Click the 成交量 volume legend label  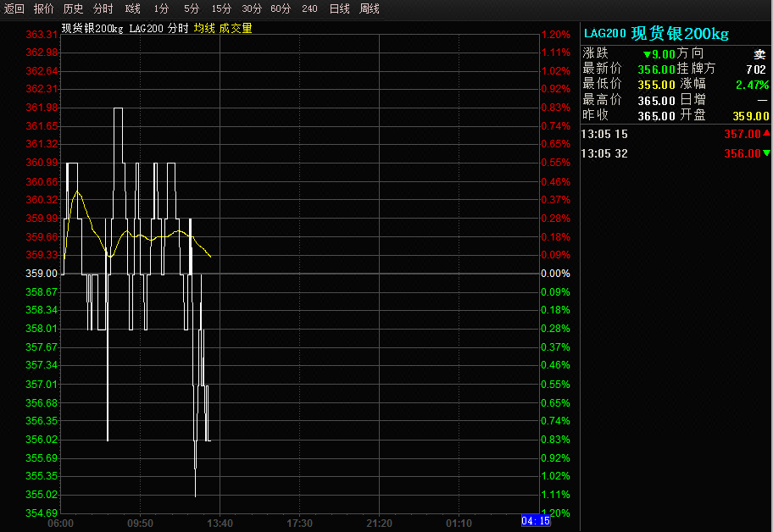coord(235,29)
